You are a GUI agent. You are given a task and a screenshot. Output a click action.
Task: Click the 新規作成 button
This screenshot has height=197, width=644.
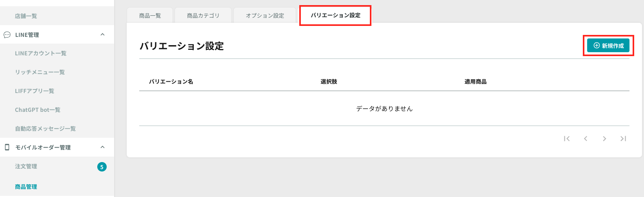(608, 46)
